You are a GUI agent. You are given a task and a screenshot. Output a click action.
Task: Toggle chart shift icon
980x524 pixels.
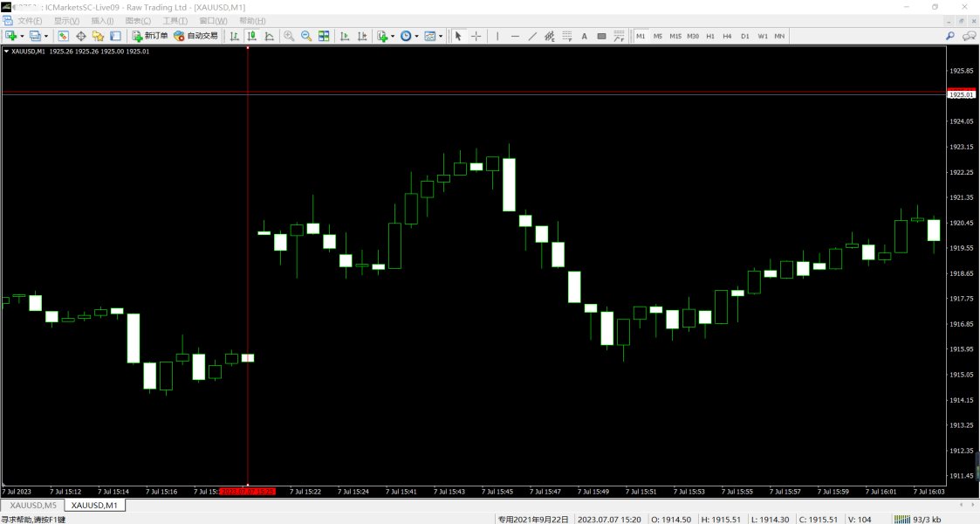click(362, 37)
